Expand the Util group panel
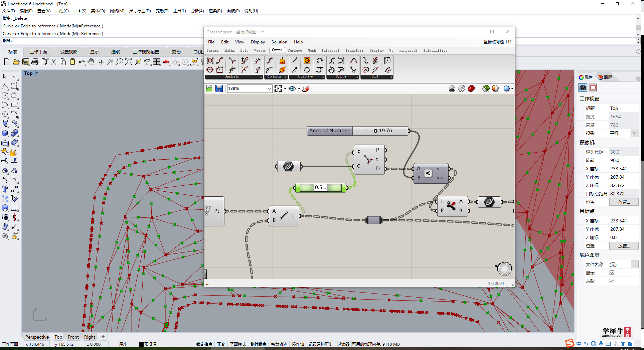Screen dimensions: 644x350 pyautogui.click(x=391, y=77)
